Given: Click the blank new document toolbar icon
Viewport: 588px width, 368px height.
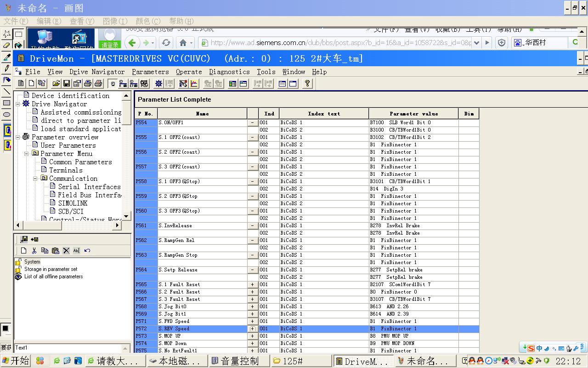Looking at the screenshot, I should point(31,84).
